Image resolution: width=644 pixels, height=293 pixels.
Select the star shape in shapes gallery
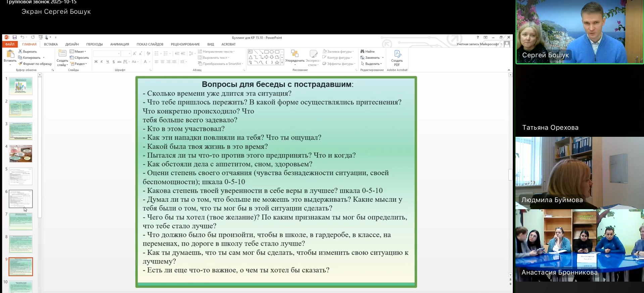coord(277,63)
